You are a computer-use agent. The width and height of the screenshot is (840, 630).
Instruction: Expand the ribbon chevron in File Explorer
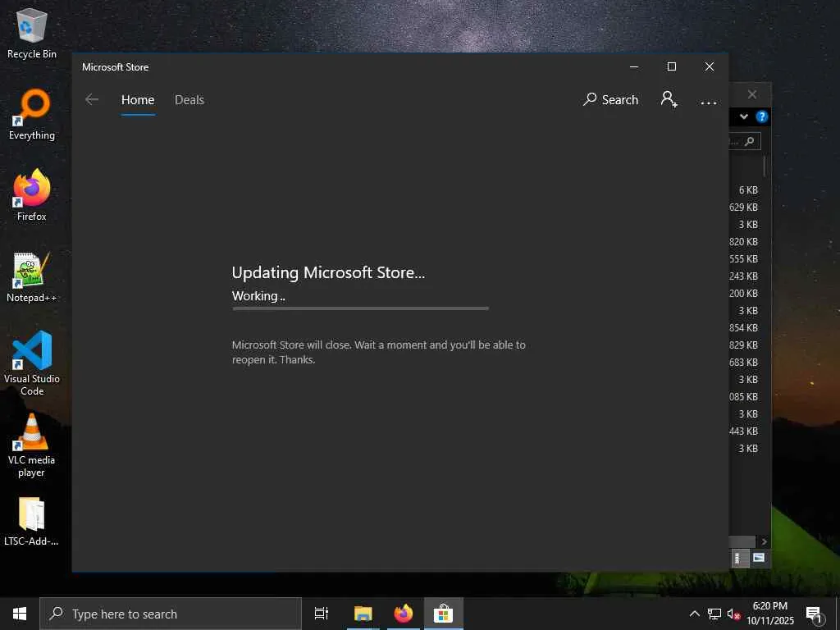[x=743, y=116]
